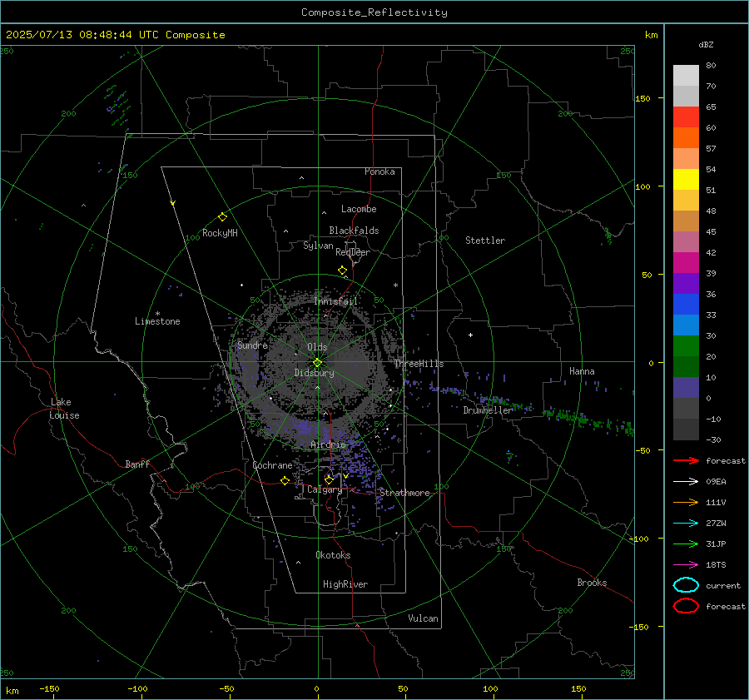Select the royal blue 33 dBZ swatch
749x700 pixels.
pyautogui.click(x=686, y=305)
